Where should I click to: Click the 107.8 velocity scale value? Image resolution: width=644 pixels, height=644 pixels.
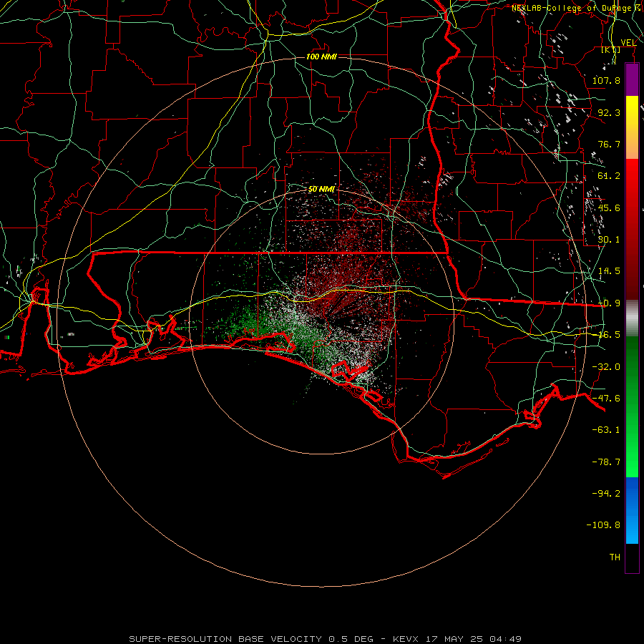606,80
